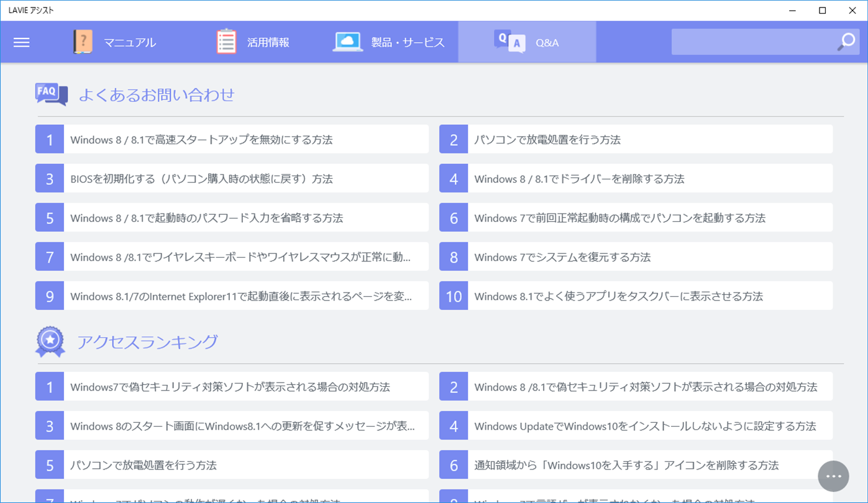This screenshot has width=868, height=503.
Task: Open the アプリをタスクバーに表示させる方法 article
Action: click(636, 296)
